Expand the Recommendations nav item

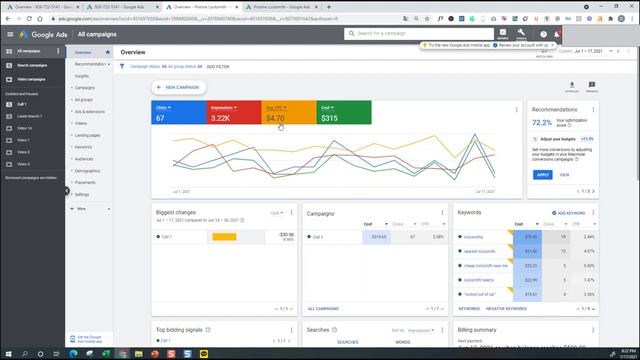tap(109, 64)
